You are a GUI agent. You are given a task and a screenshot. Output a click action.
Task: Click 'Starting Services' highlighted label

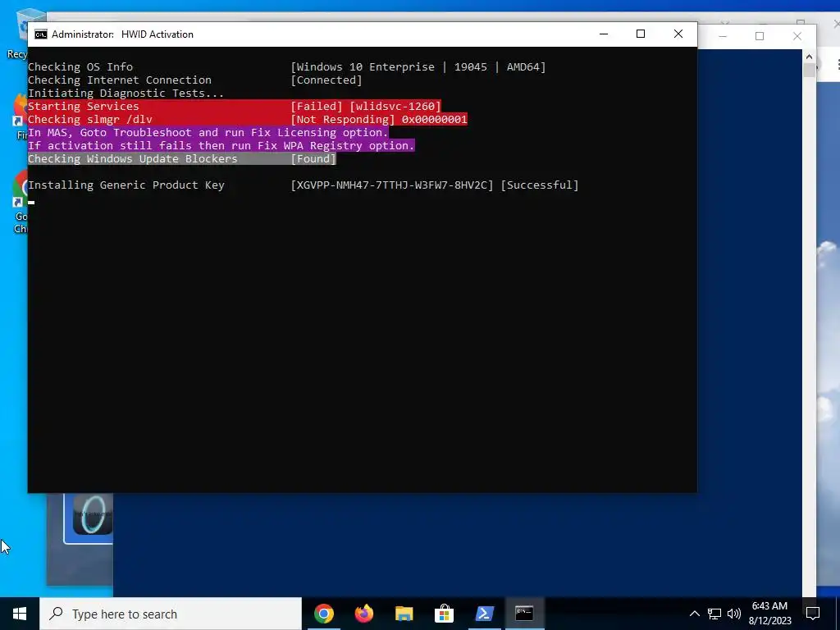(x=84, y=106)
